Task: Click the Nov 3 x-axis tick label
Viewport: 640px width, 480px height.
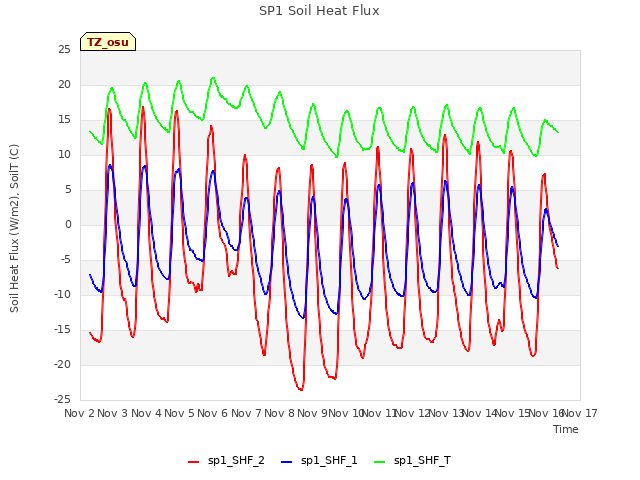Action: click(x=113, y=413)
